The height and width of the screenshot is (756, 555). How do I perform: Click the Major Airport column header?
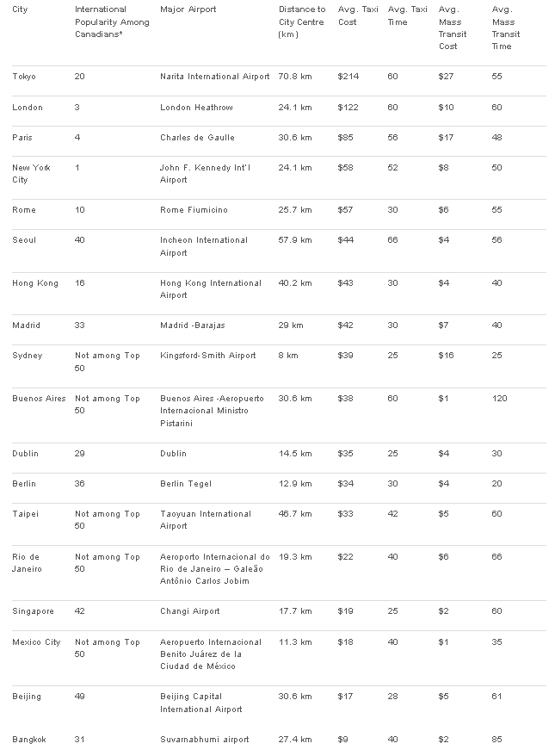coord(188,9)
